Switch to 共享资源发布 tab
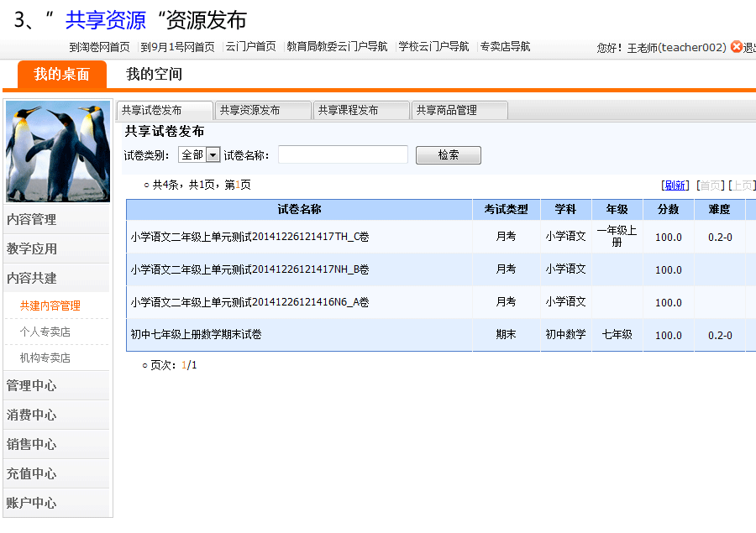756x533 pixels. pyautogui.click(x=263, y=111)
